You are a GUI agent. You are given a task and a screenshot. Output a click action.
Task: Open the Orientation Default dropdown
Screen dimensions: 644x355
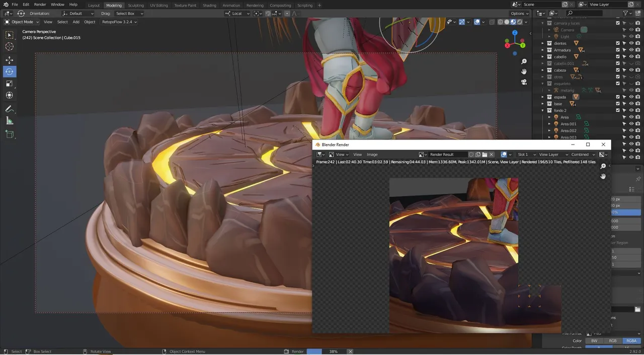coord(78,14)
